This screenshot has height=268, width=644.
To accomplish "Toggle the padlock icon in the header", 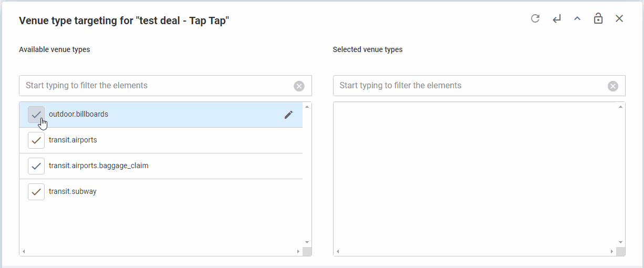I will coord(598,19).
